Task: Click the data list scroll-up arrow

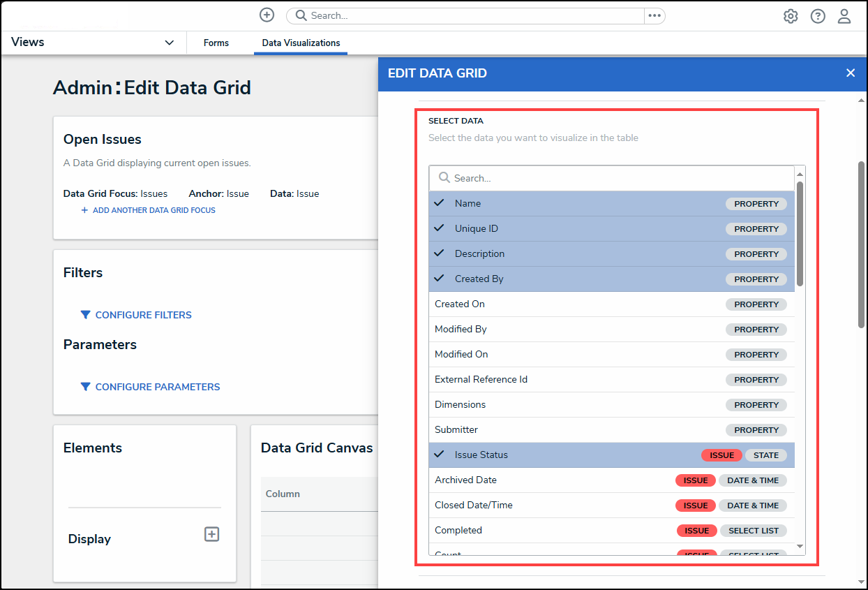Action: (x=800, y=174)
